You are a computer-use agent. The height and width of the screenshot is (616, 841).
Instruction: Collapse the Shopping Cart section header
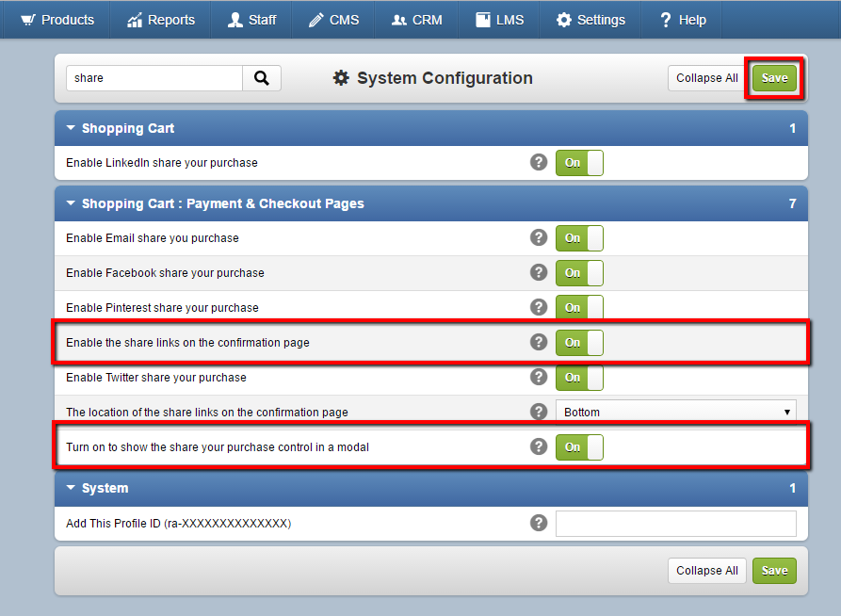pos(431,128)
